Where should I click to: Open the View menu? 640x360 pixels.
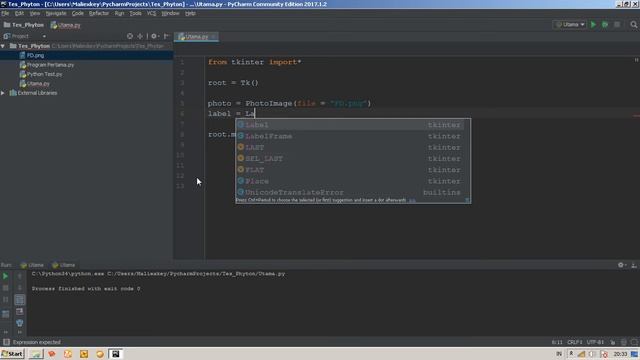click(35, 13)
